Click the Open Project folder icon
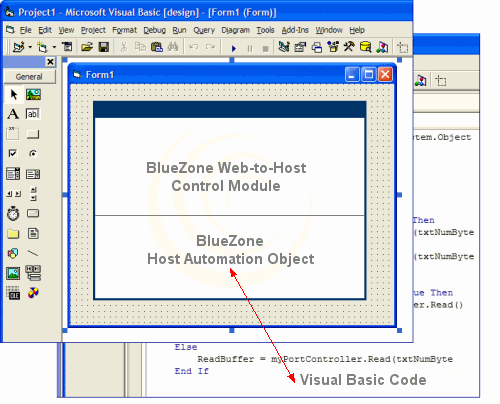 (87, 47)
